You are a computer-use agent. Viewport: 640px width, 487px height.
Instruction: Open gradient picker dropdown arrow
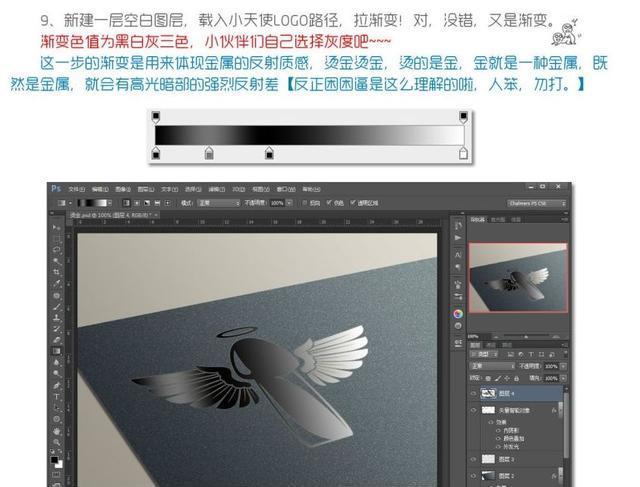110,203
